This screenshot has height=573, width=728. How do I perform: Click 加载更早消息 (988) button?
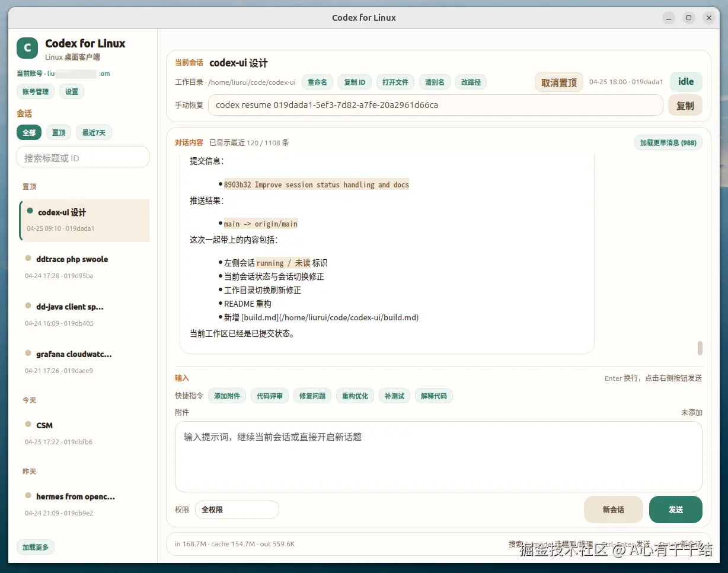(x=668, y=142)
